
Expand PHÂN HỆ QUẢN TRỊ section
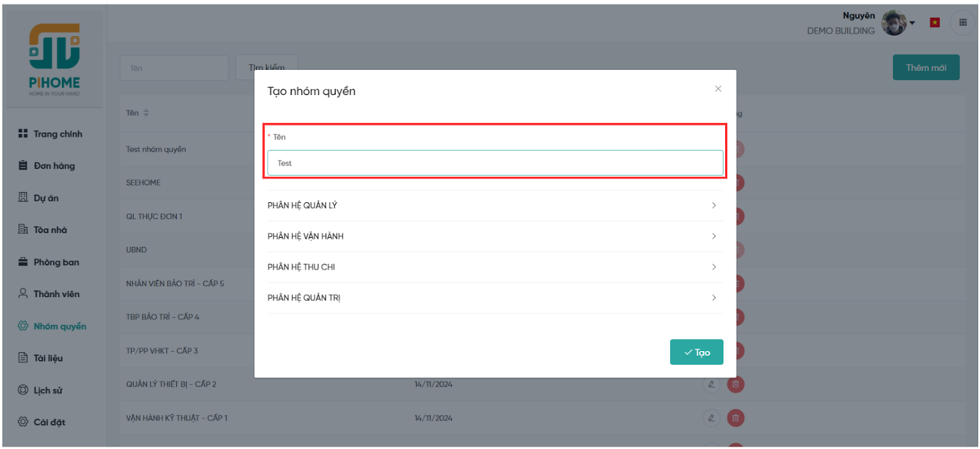(x=494, y=298)
